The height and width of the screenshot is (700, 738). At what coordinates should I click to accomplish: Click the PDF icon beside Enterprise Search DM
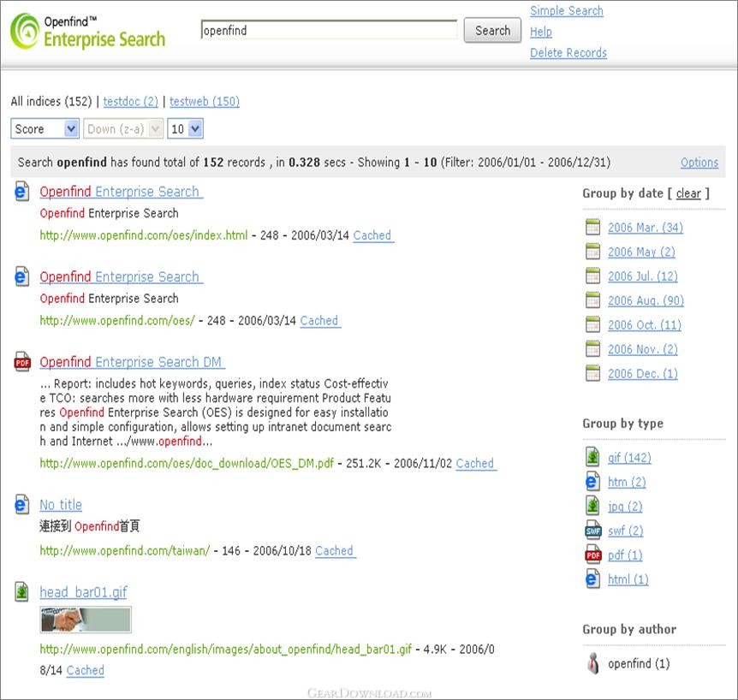click(x=22, y=362)
